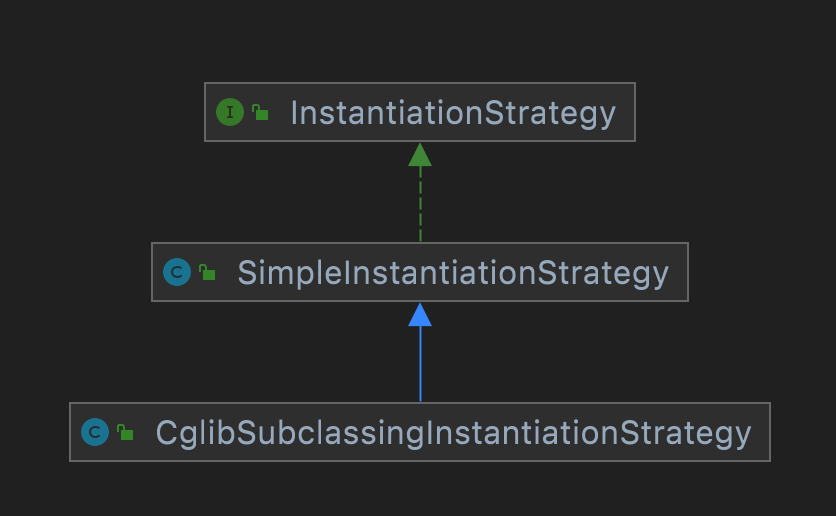Screen dimensions: 836x516
Task: Select the SimpleInstantiationStrategy node name
Action: (452, 272)
